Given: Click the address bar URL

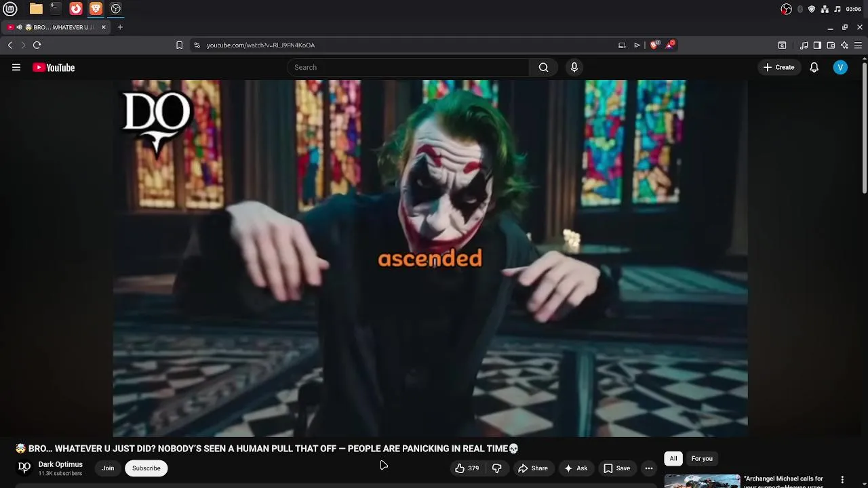Looking at the screenshot, I should click(260, 45).
